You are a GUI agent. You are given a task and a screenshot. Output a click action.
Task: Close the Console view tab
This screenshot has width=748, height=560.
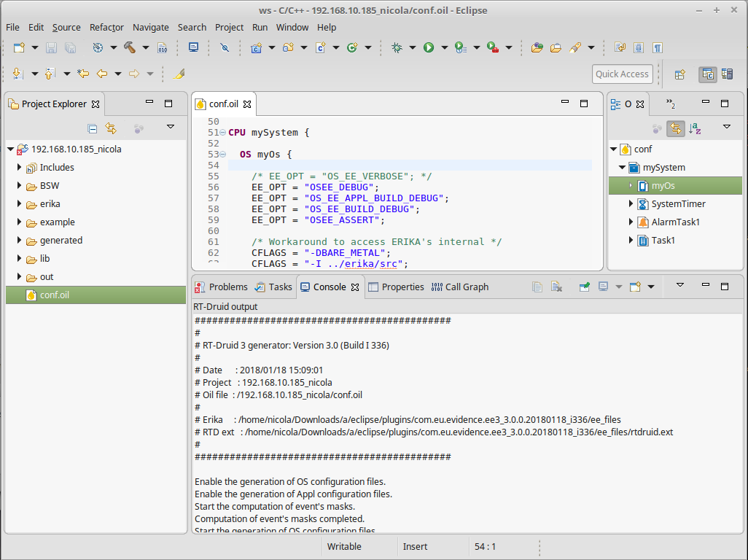click(355, 287)
